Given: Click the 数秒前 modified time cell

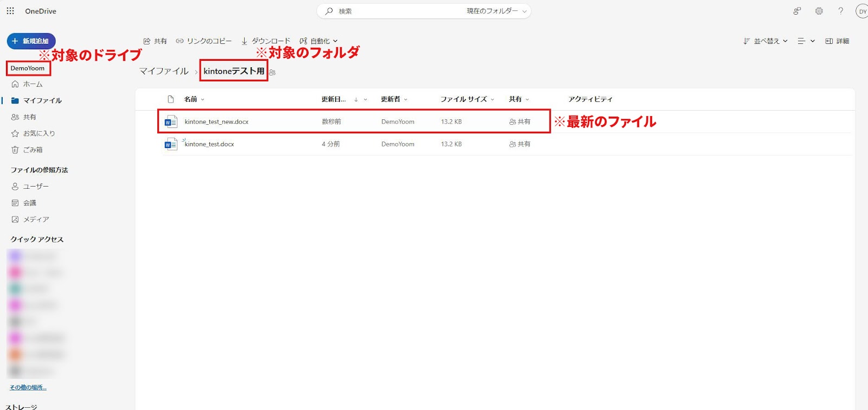Looking at the screenshot, I should [331, 122].
